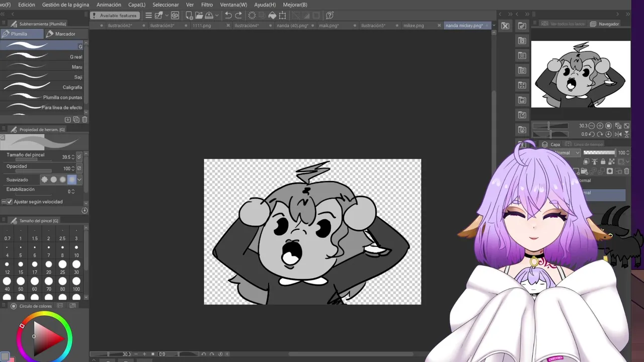The width and height of the screenshot is (644, 362).
Task: Click the Reset rotation icon in Navigator
Action: 608,134
